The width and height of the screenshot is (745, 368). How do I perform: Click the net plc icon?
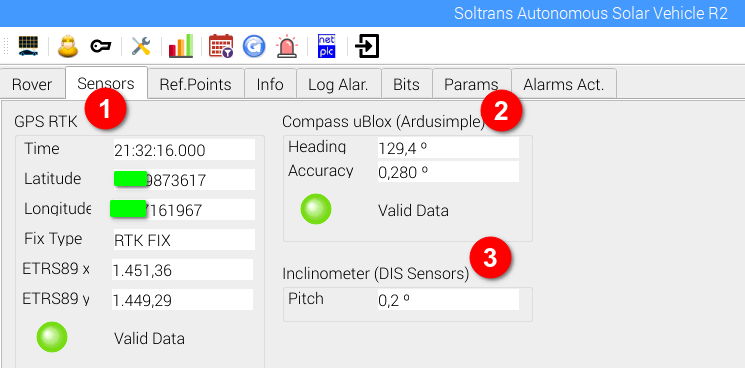pos(326,46)
